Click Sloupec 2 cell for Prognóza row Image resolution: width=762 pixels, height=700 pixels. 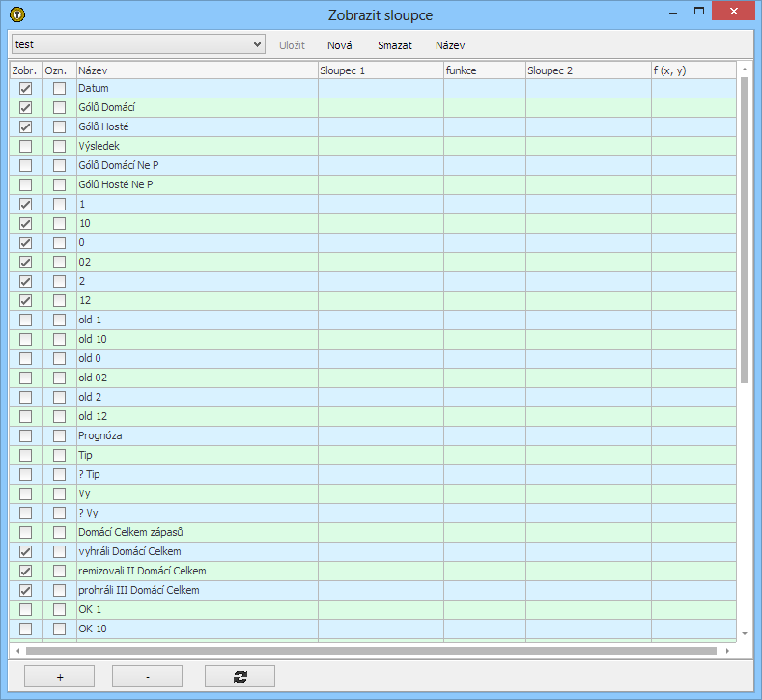tap(588, 435)
